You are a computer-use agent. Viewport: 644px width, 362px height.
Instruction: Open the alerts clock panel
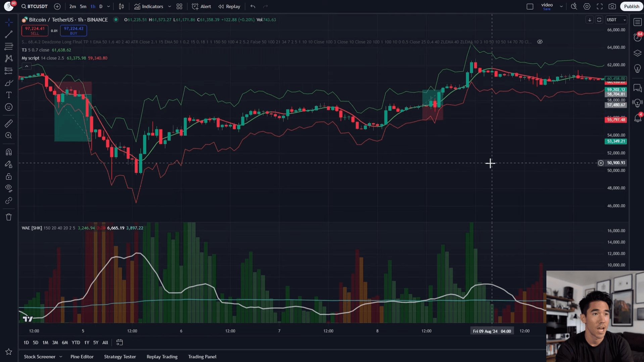tap(637, 37)
